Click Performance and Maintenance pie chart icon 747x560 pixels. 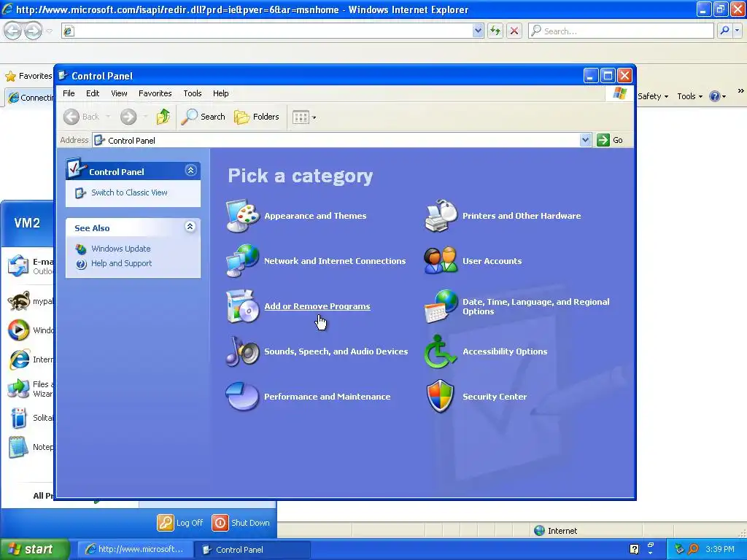click(242, 396)
